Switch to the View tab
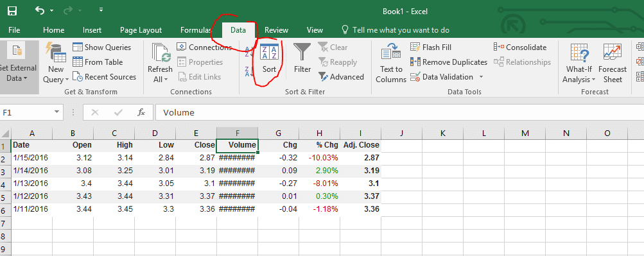 click(315, 30)
